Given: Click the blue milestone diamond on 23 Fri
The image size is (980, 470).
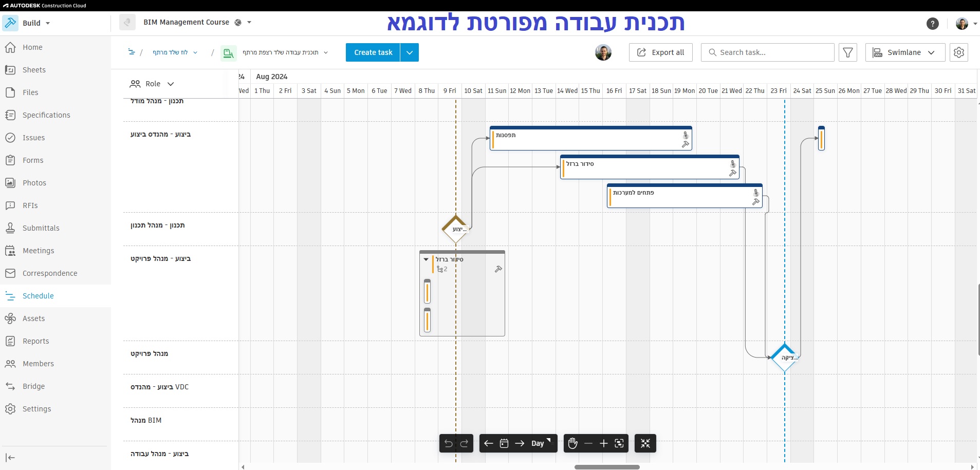Looking at the screenshot, I should pos(785,358).
